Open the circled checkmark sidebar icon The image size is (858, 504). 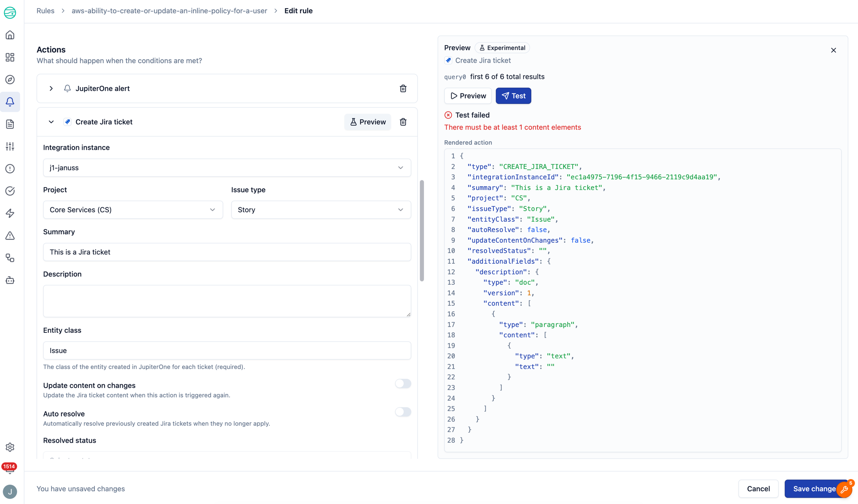click(x=10, y=191)
